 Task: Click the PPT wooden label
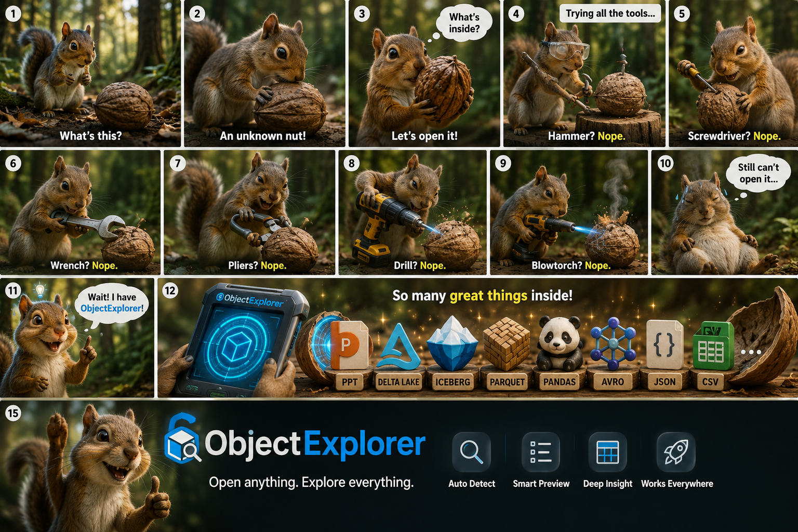pyautogui.click(x=350, y=382)
